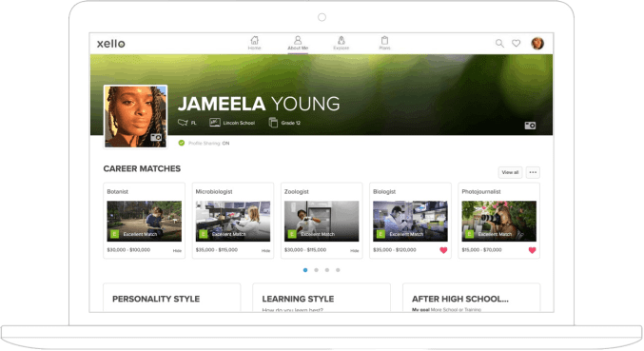Unfavorite the Photojournalist career heart

click(532, 250)
